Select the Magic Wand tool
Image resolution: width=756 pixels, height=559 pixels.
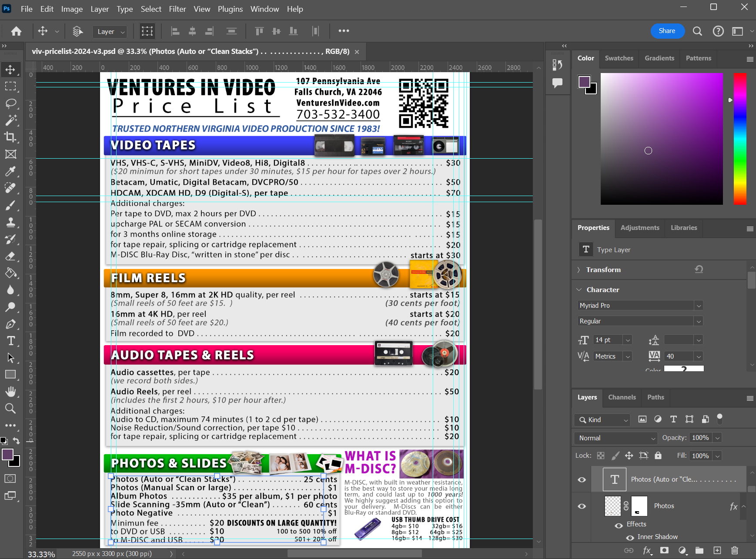coord(10,120)
